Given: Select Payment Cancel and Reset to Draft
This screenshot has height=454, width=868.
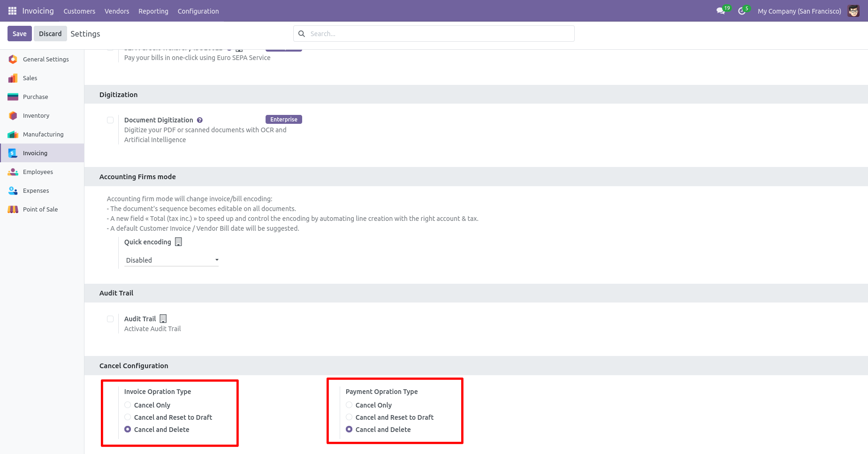Looking at the screenshot, I should [349, 417].
